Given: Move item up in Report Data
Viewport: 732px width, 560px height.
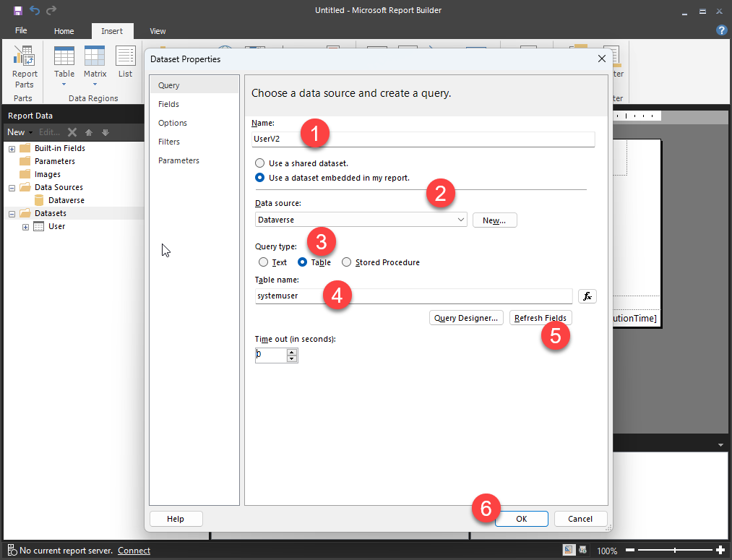Looking at the screenshot, I should (89, 132).
